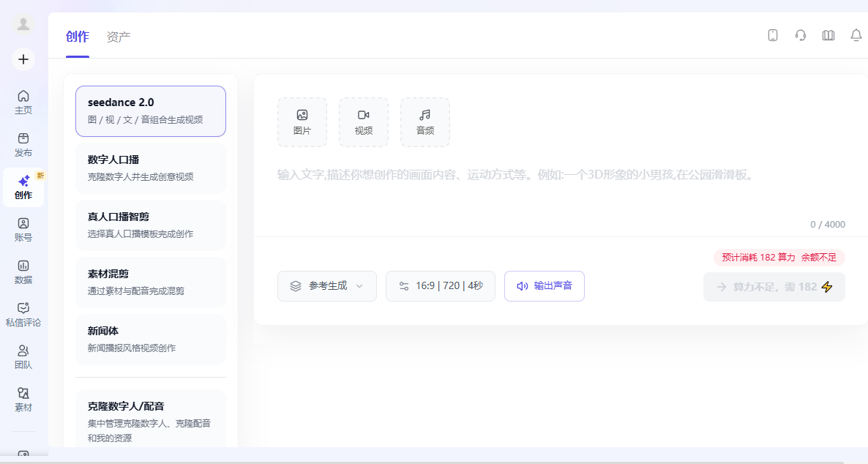Open 克隆数字人/配音 management card
868x464 pixels.
click(x=151, y=419)
